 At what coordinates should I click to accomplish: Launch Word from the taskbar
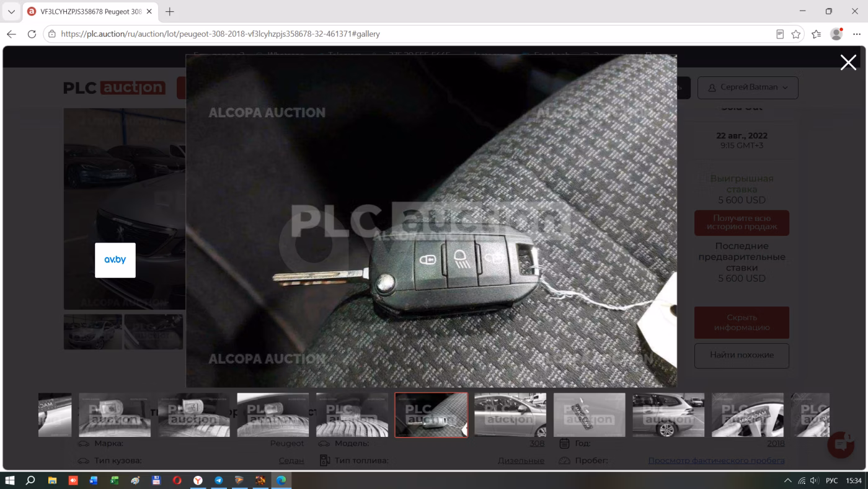[x=94, y=480]
